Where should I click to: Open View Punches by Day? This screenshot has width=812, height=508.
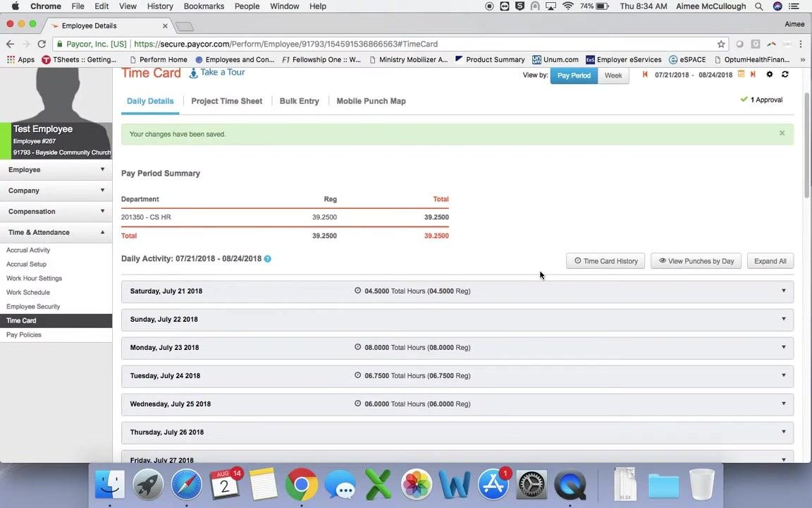coord(696,261)
